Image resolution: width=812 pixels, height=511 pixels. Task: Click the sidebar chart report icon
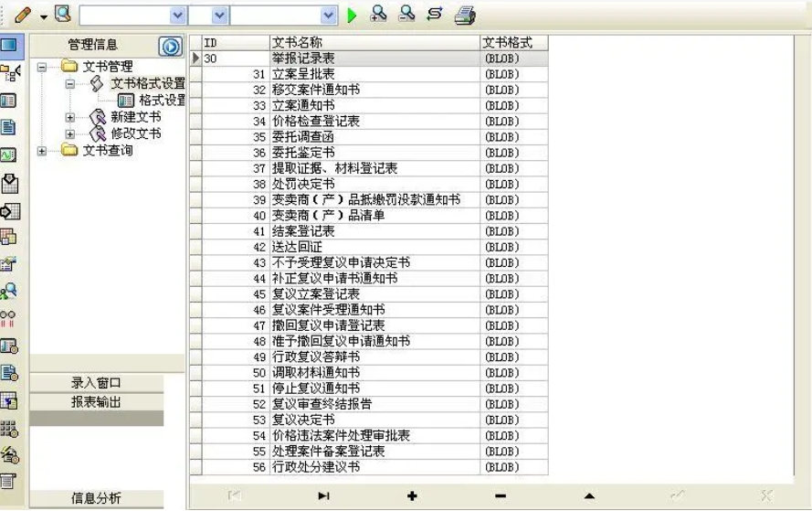(x=8, y=264)
